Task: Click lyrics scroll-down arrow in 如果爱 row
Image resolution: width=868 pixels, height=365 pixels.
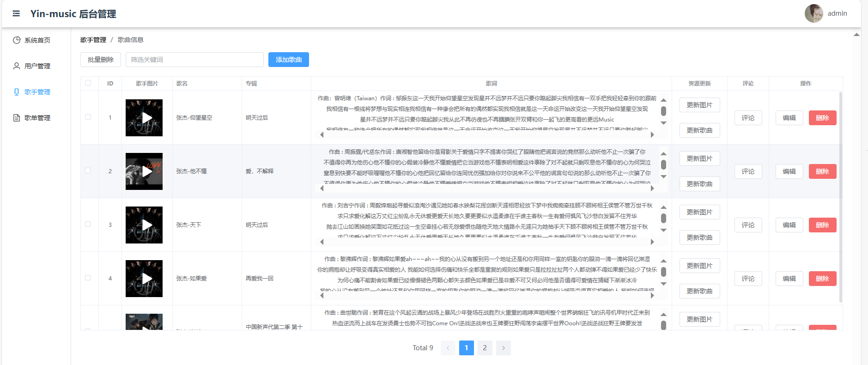Action: tap(663, 284)
